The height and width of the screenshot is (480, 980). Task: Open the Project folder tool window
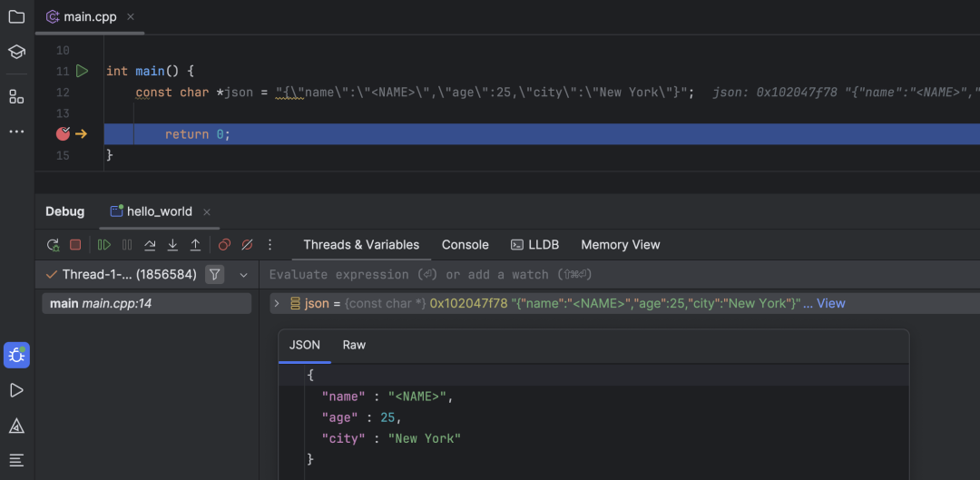tap(16, 17)
